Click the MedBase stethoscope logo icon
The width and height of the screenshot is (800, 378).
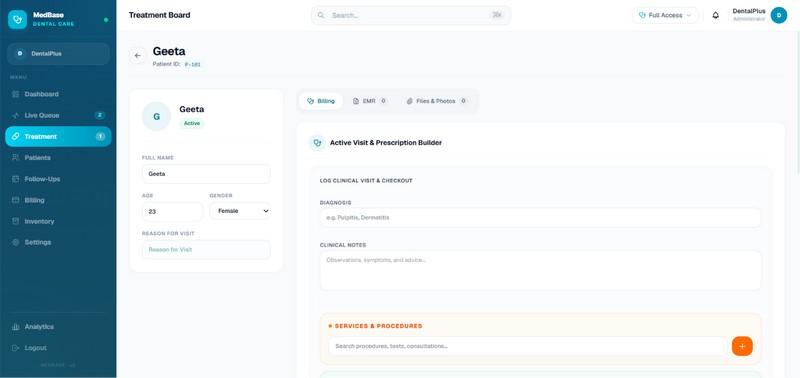(x=17, y=19)
